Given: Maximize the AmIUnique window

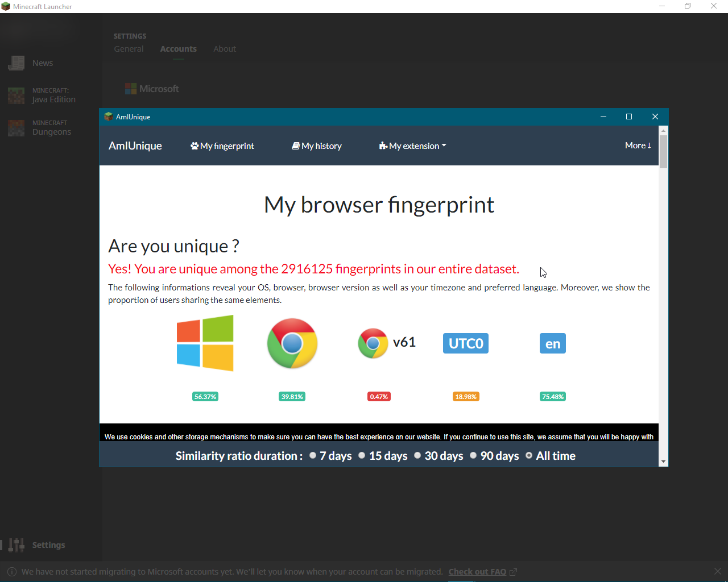Looking at the screenshot, I should click(x=629, y=117).
